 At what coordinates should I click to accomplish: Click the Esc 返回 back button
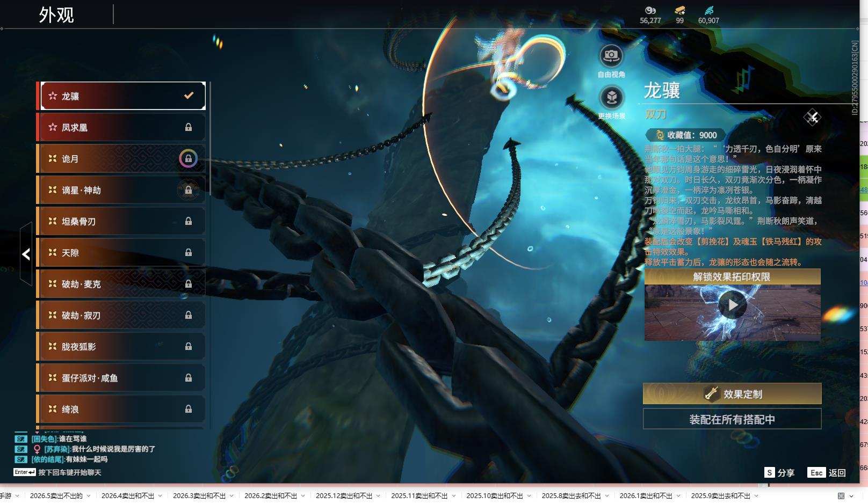pos(827,472)
